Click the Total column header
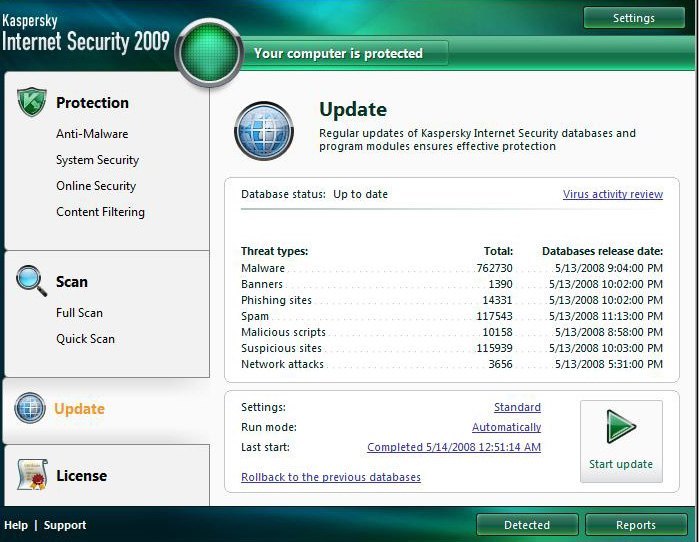The height and width of the screenshot is (542, 699). (x=498, y=251)
